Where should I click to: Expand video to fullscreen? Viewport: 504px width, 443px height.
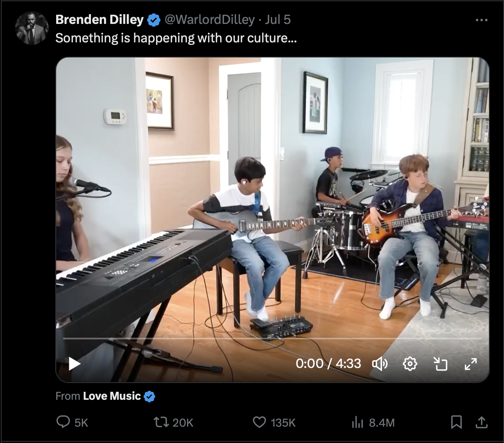(471, 364)
